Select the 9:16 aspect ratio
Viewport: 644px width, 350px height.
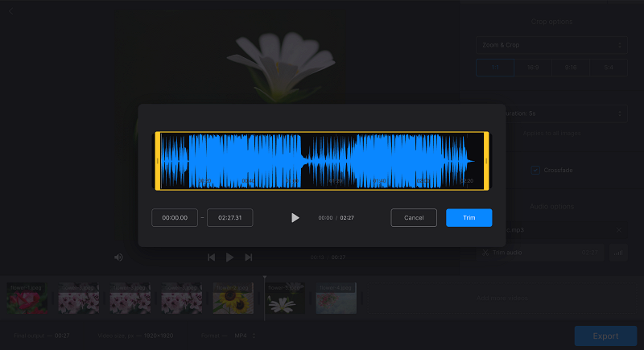click(x=571, y=68)
